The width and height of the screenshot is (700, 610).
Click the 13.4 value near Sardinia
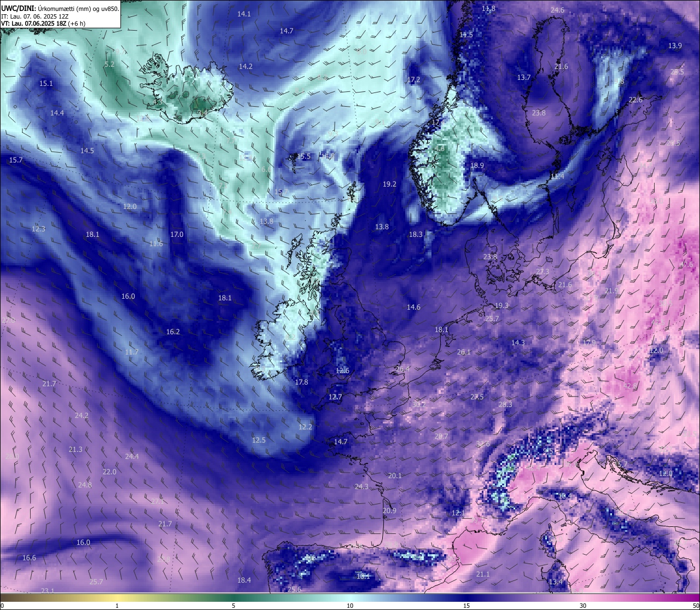pos(556,582)
